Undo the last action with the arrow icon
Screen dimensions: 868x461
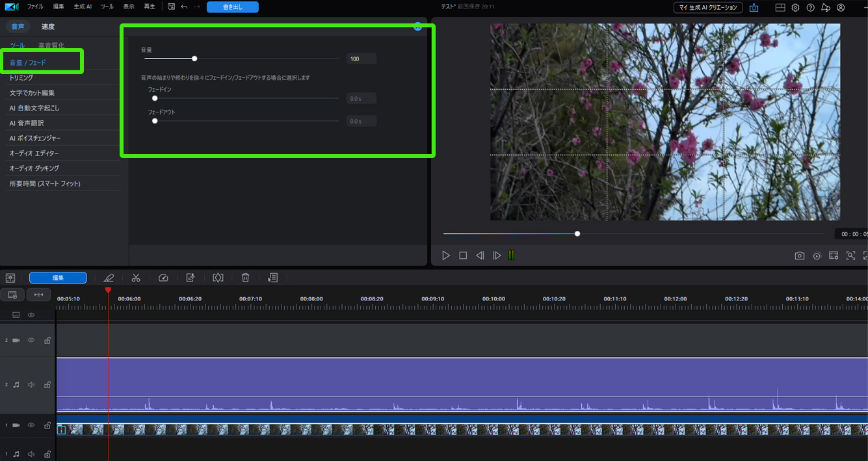(x=184, y=7)
